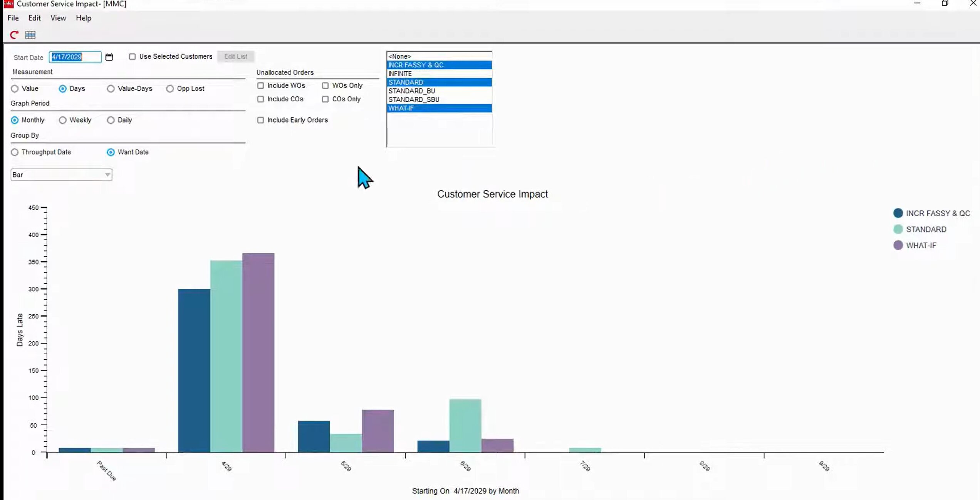
Task: Open the Bar chart type dropdown
Action: (x=107, y=175)
